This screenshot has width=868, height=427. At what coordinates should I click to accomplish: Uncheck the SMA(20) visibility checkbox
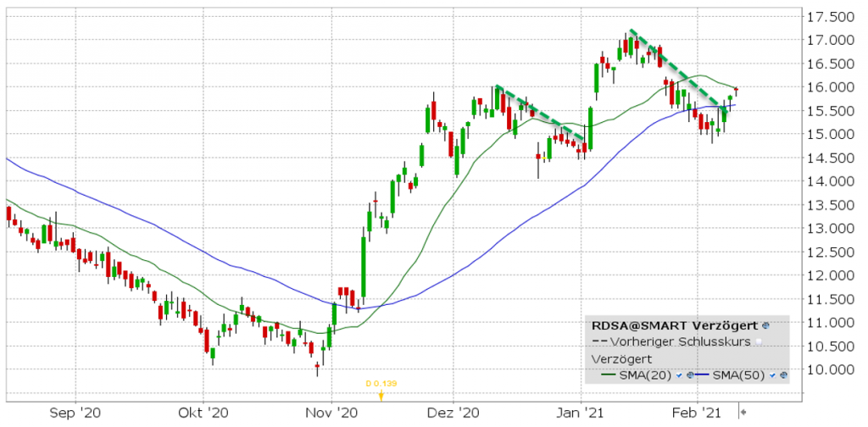pyautogui.click(x=679, y=375)
